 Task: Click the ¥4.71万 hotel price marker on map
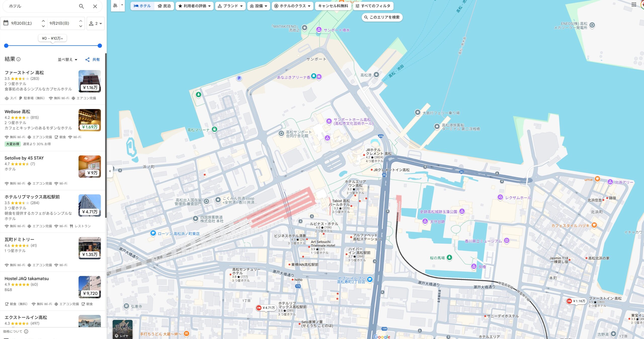266,308
